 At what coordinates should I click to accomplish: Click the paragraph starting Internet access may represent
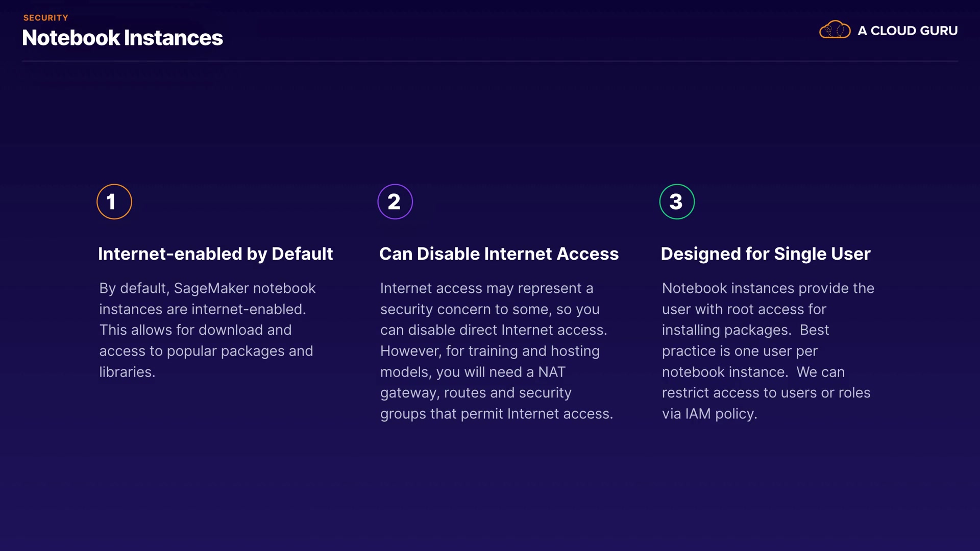coord(495,350)
